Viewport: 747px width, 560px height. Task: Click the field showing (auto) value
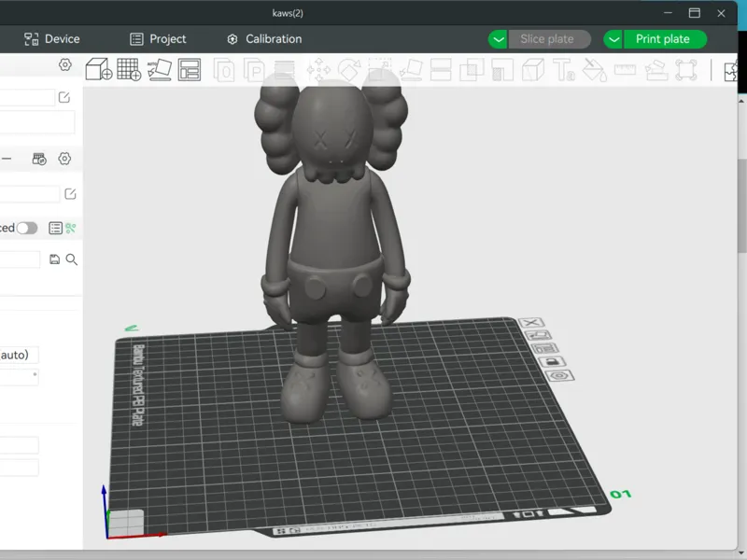point(19,355)
